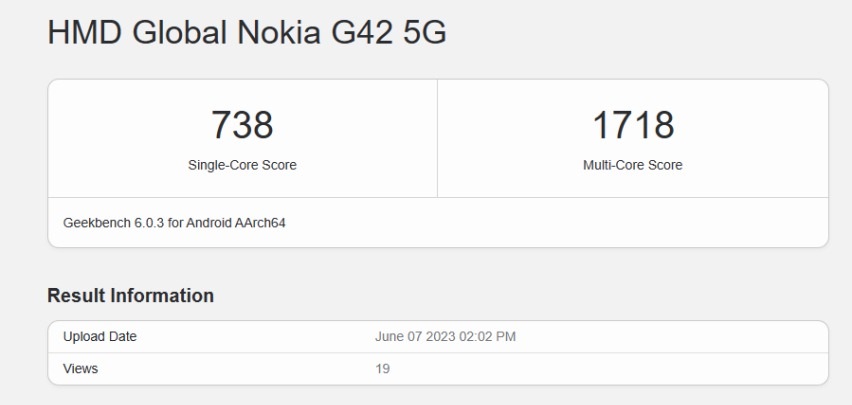The height and width of the screenshot is (405, 852).
Task: Click "5G" at the end of the title
Action: [424, 33]
